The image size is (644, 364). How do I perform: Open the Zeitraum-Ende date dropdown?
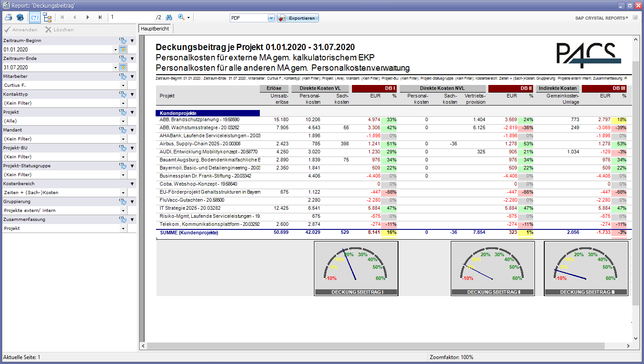click(x=115, y=68)
